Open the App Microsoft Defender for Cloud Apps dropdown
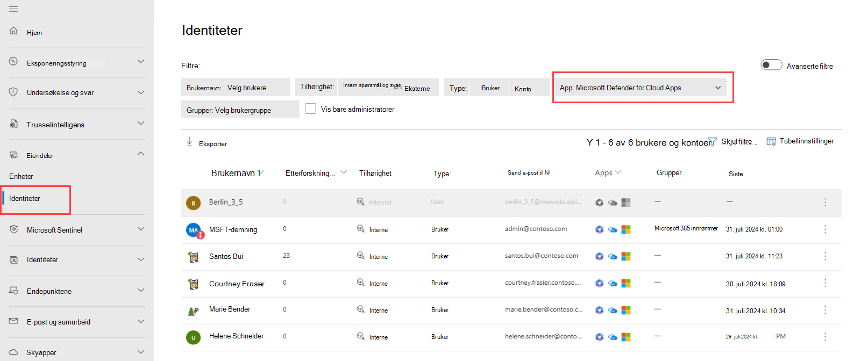The width and height of the screenshot is (868, 361). (640, 88)
